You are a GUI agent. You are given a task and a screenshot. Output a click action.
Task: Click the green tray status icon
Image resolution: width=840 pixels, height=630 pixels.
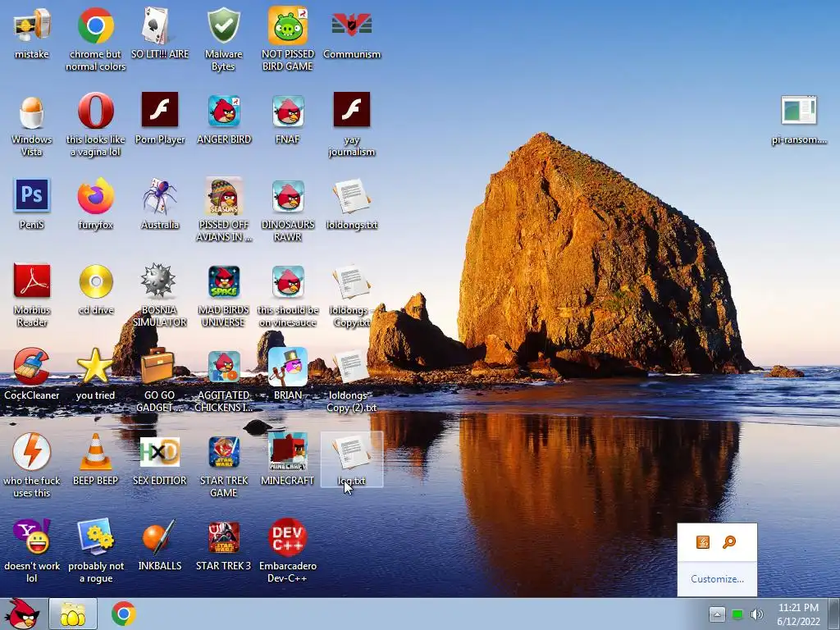tap(737, 614)
